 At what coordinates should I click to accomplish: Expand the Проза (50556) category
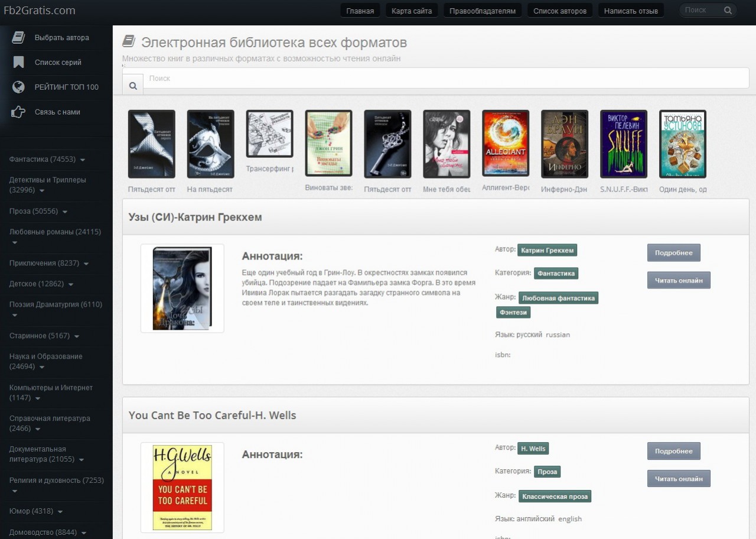point(65,212)
